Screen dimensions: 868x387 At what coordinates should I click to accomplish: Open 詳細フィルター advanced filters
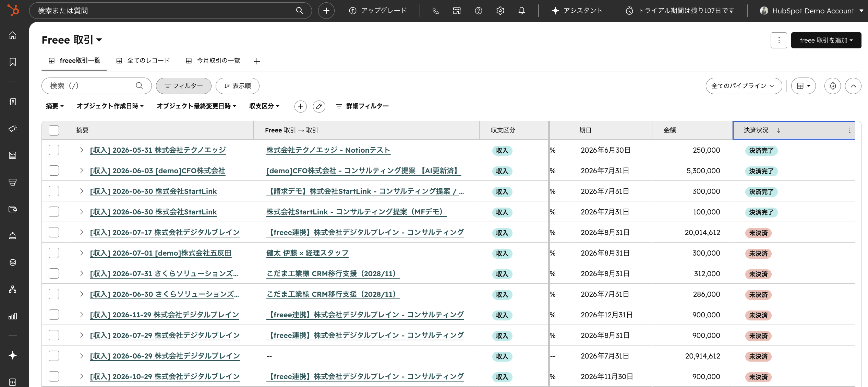coord(362,106)
